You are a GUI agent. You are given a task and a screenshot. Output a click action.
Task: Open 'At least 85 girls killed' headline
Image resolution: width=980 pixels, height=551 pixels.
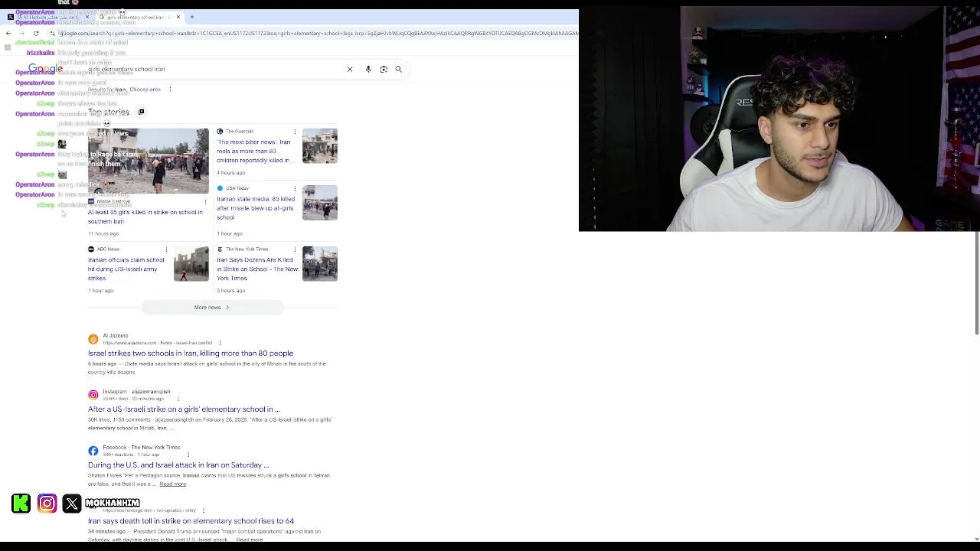(x=145, y=217)
